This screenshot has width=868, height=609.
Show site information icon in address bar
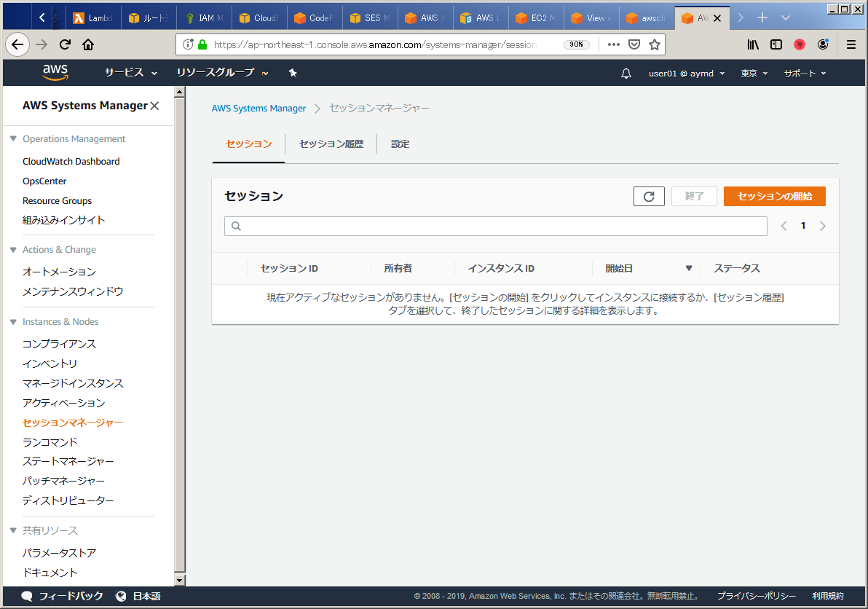click(188, 44)
